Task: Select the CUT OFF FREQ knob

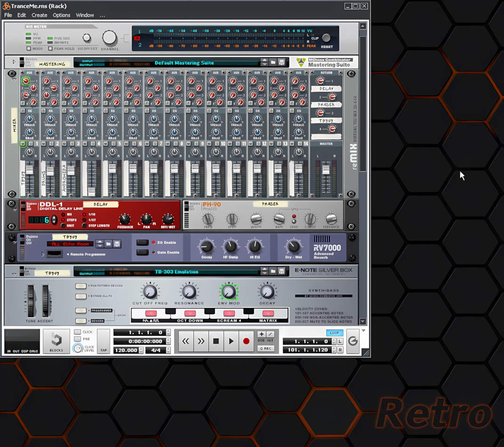Action: [x=150, y=292]
